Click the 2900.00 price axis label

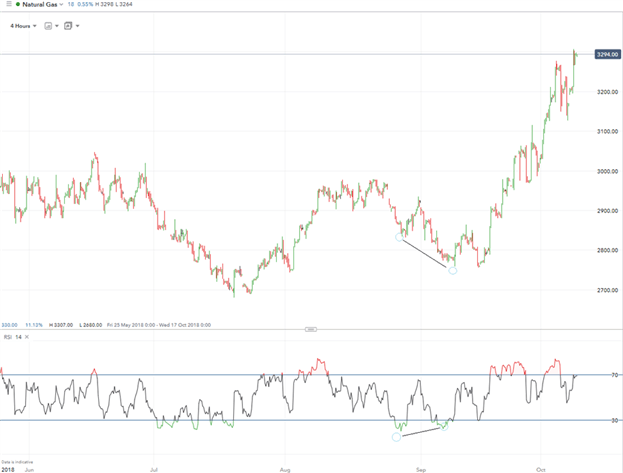tap(608, 211)
